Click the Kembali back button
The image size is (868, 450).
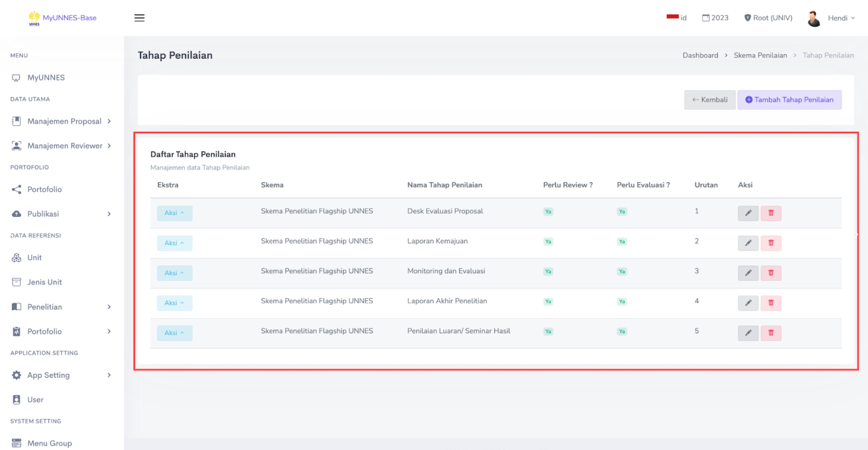709,100
